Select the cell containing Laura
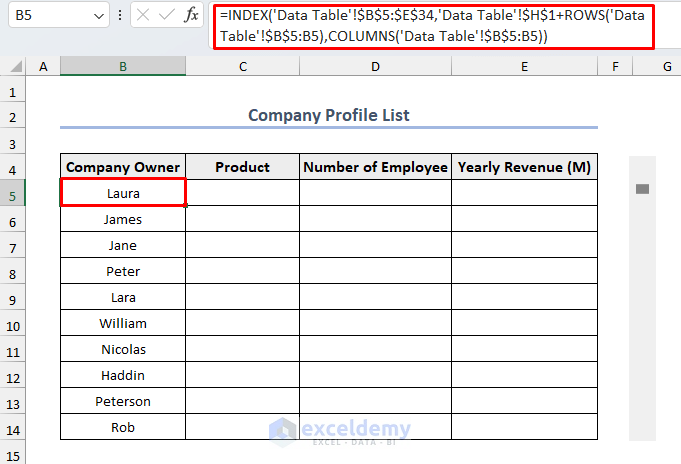The width and height of the screenshot is (681, 464). (123, 193)
